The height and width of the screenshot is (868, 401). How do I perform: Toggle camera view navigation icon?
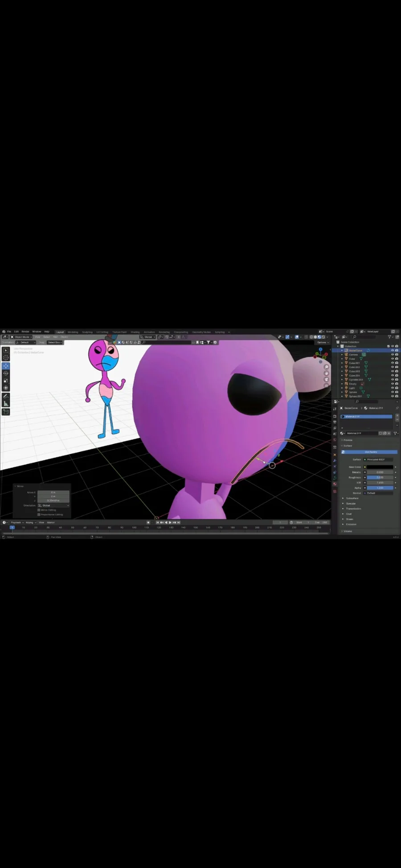tap(326, 379)
